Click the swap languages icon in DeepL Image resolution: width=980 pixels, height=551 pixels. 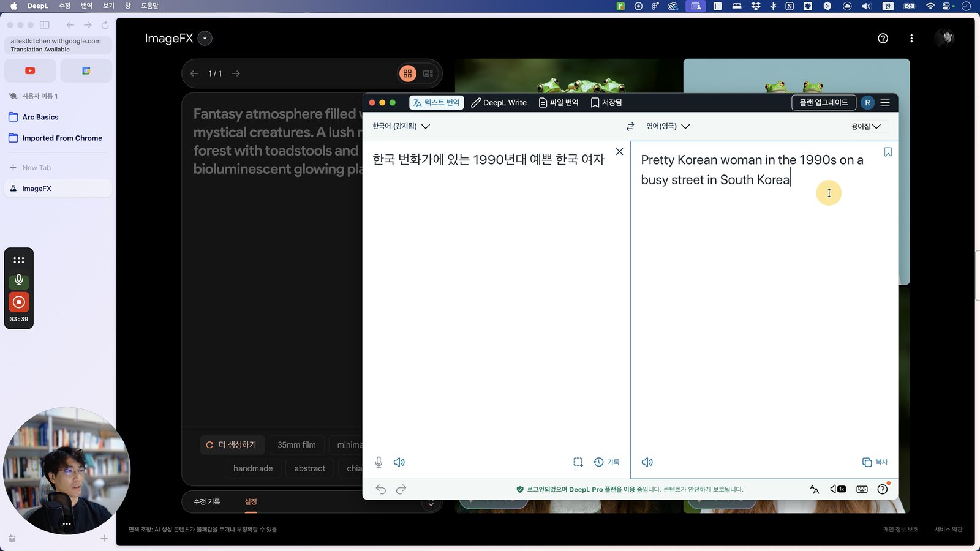[x=630, y=126]
